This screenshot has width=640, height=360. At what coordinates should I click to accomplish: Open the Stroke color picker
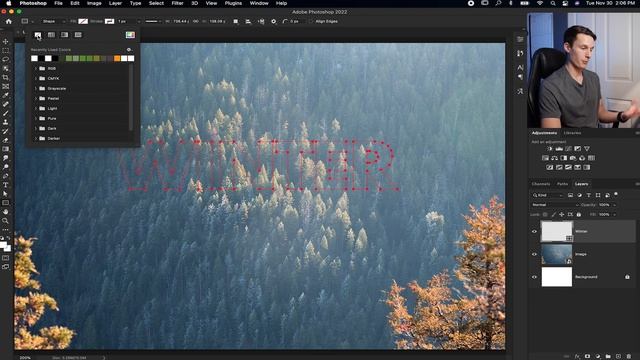coord(109,21)
